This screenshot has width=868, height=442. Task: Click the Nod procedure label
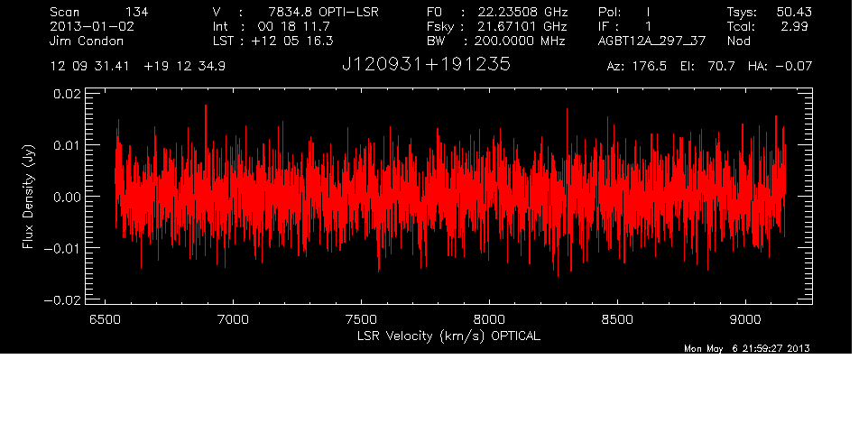point(738,41)
